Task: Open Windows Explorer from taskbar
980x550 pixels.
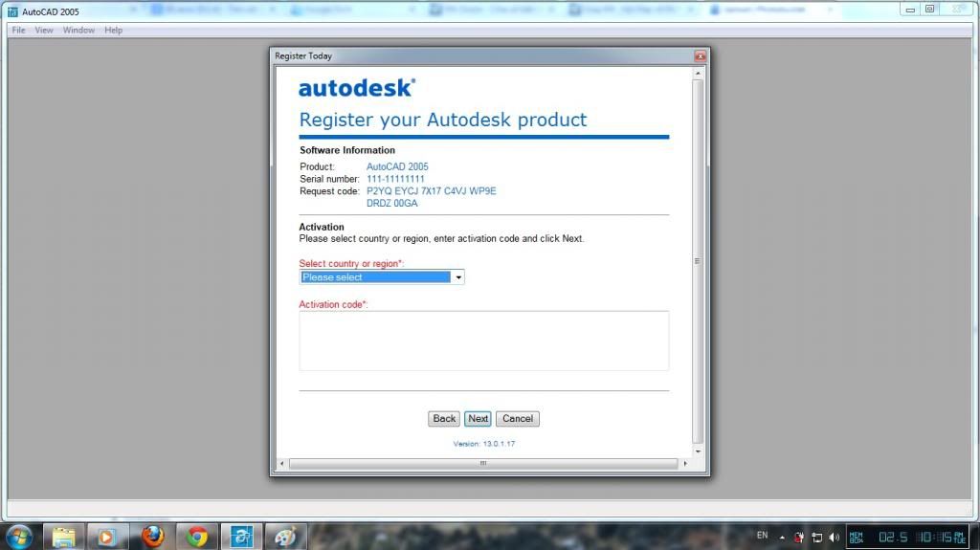Action: pyautogui.click(x=64, y=538)
